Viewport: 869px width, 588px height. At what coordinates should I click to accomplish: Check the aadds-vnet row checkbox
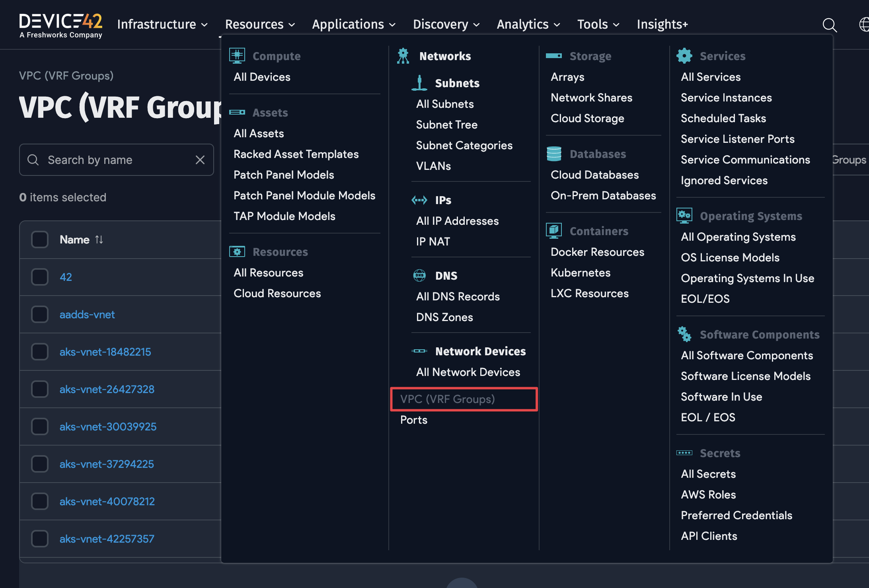click(40, 314)
